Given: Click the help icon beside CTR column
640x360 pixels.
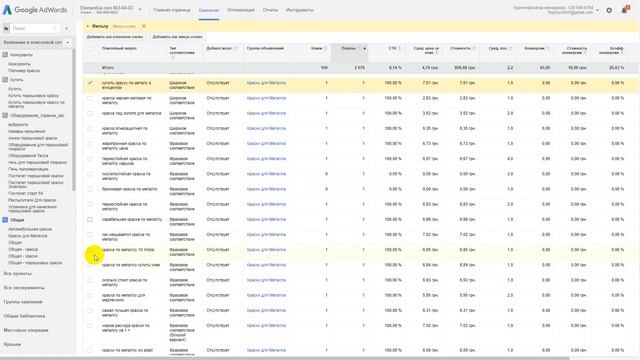Looking at the screenshot, I should (399, 48).
